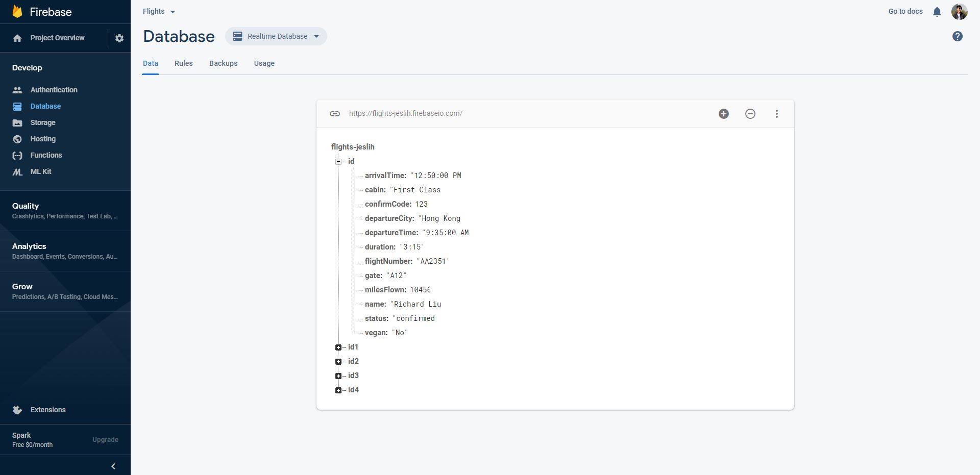Open Project Overview home icon
The height and width of the screenshot is (475, 980).
click(x=17, y=38)
